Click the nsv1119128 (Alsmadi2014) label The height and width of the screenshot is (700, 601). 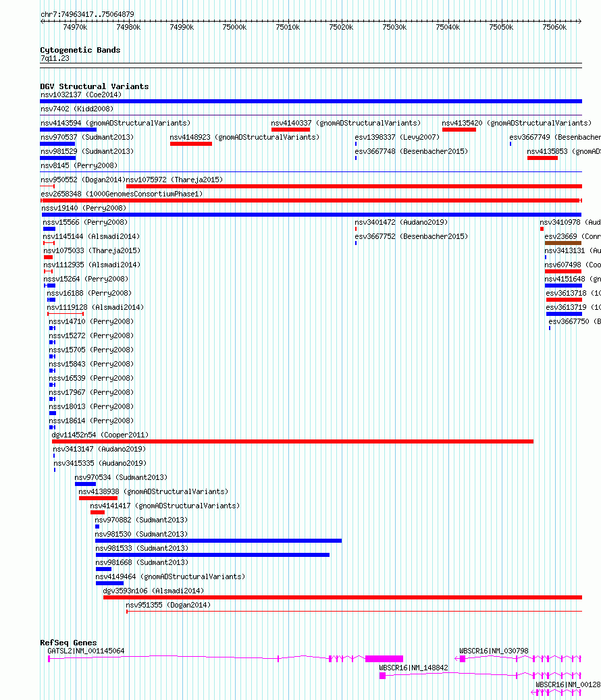point(96,308)
